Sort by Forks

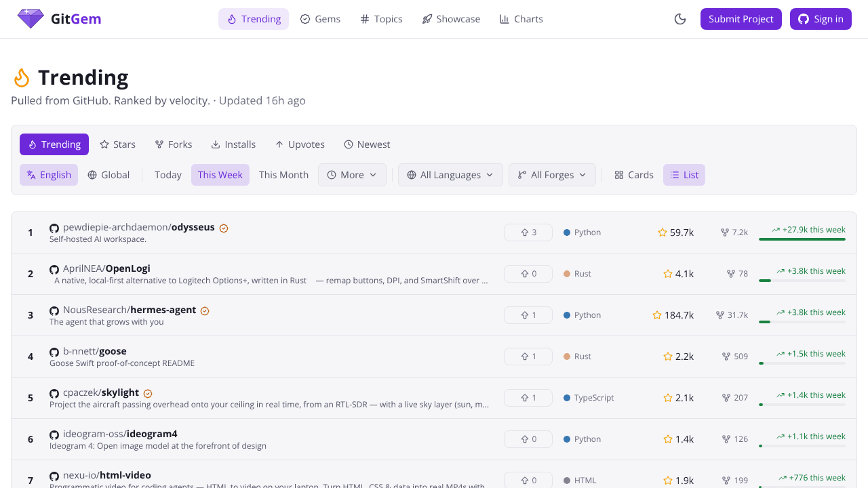click(x=174, y=144)
